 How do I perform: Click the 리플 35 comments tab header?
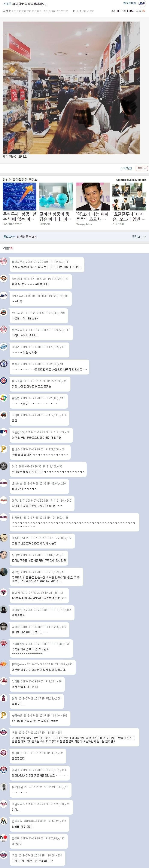click(8, 248)
